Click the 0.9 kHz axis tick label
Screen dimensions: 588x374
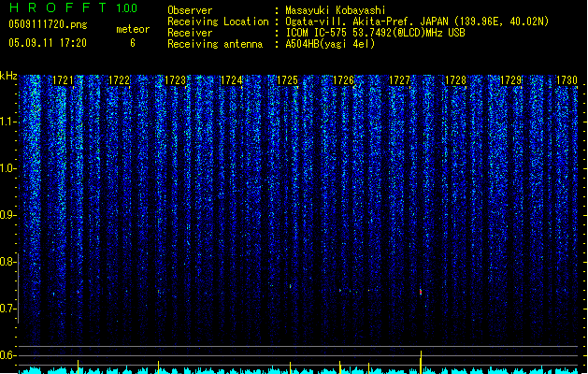(x=7, y=215)
